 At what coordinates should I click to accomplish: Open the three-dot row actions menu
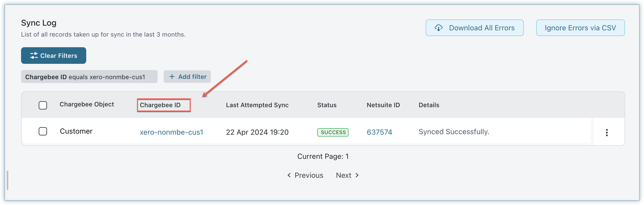607,133
